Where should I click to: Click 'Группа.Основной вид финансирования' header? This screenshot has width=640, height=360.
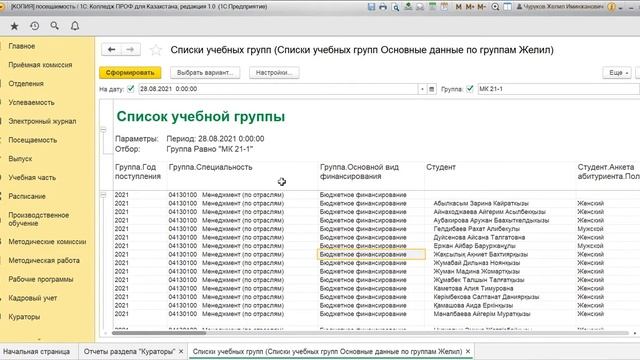(x=359, y=172)
